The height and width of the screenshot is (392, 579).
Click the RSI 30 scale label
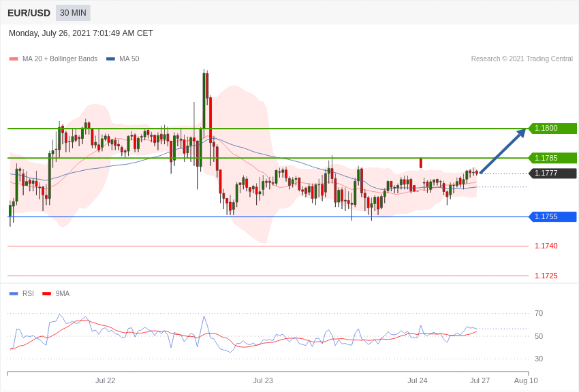pos(539,359)
